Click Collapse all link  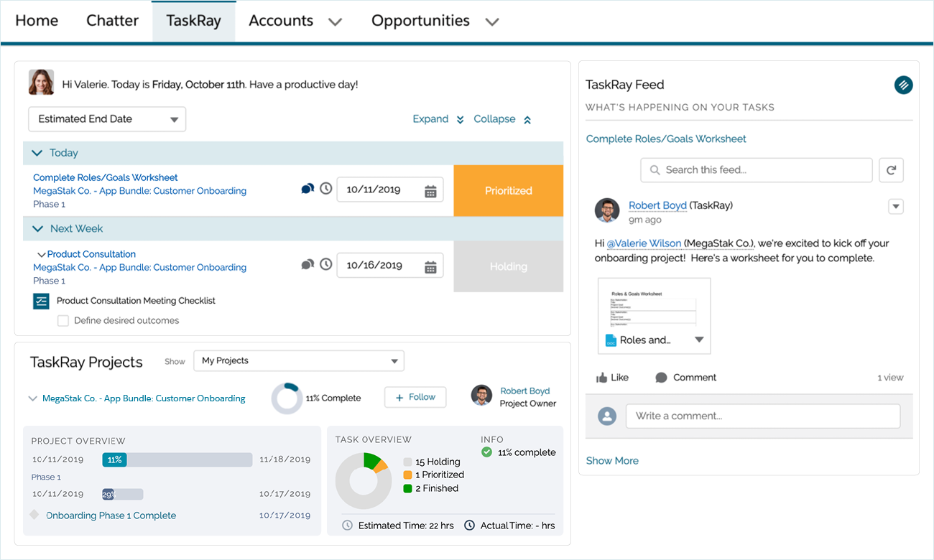pos(502,119)
